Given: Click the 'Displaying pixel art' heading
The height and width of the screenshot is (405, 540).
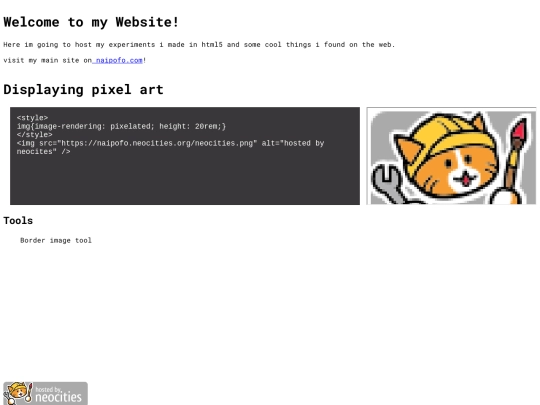Looking at the screenshot, I should [83, 90].
